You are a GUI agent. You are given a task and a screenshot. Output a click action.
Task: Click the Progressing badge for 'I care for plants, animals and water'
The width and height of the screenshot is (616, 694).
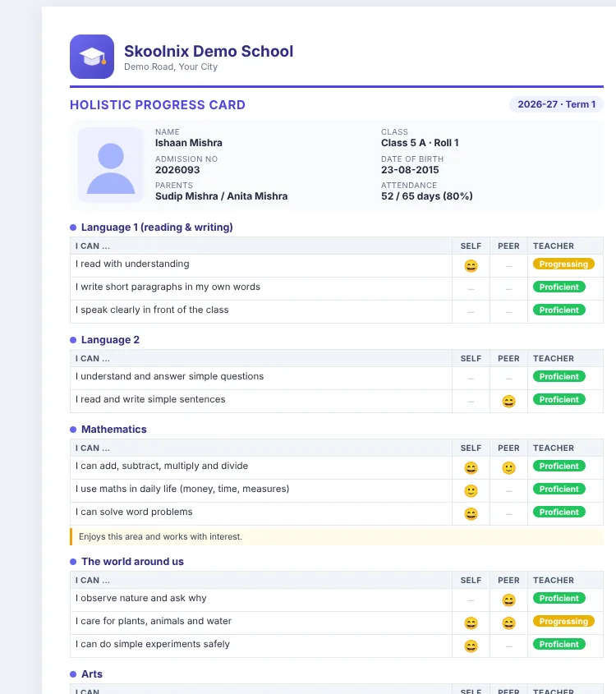coord(563,622)
